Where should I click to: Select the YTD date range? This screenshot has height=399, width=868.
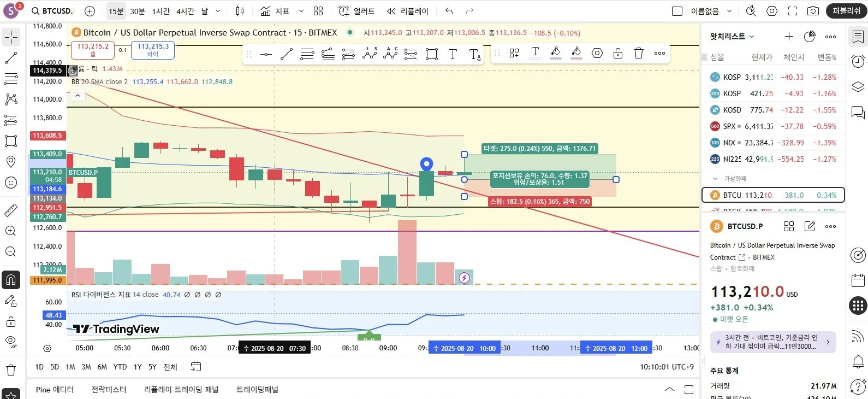pyautogui.click(x=120, y=367)
